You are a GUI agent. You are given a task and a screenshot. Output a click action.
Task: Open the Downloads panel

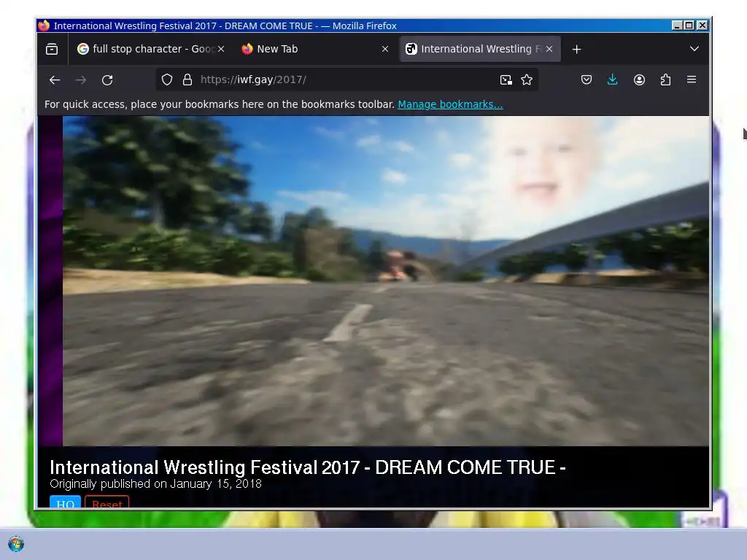click(613, 79)
